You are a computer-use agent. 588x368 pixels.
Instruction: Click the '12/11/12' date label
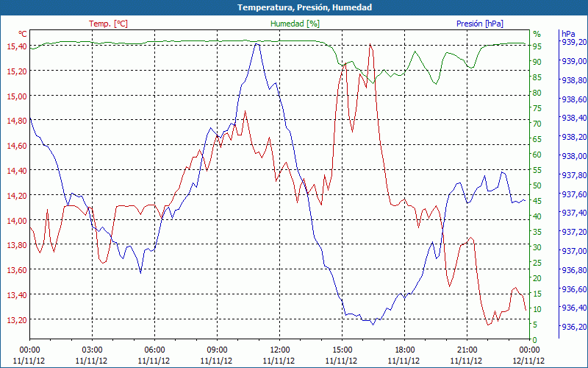[528, 361]
